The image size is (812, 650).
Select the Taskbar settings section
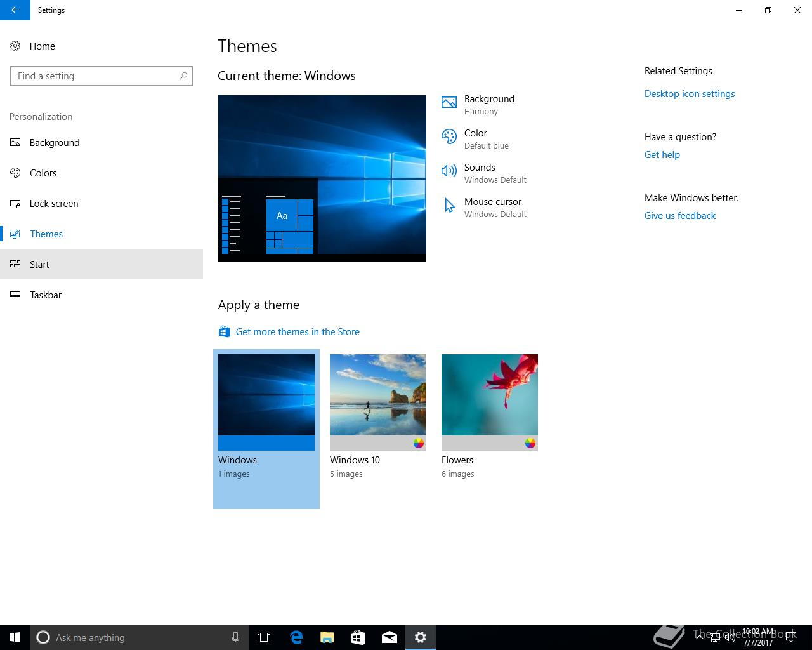pos(46,295)
